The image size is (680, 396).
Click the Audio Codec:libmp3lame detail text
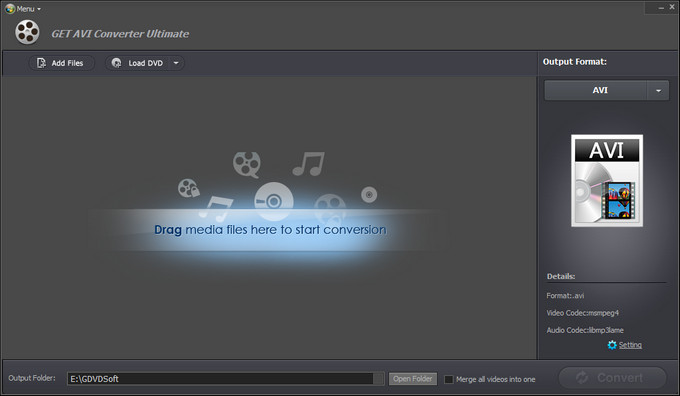click(585, 331)
